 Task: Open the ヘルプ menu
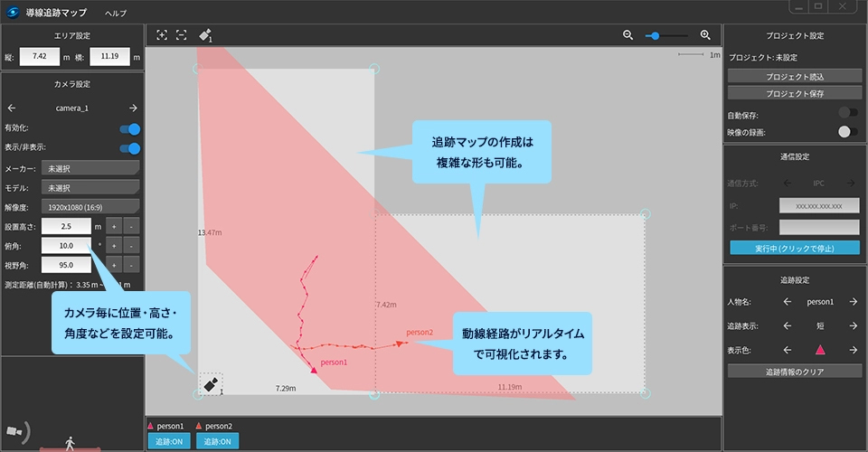point(116,14)
